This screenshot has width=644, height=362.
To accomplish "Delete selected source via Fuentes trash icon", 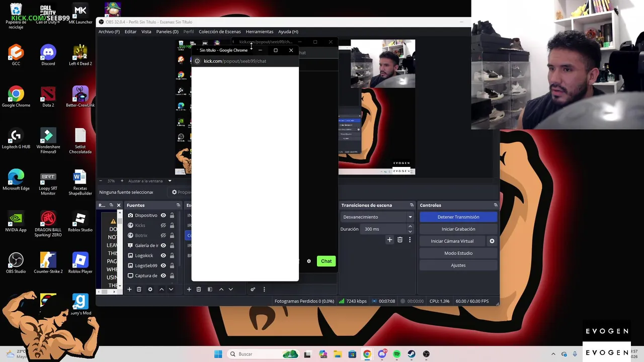I will [x=139, y=289].
